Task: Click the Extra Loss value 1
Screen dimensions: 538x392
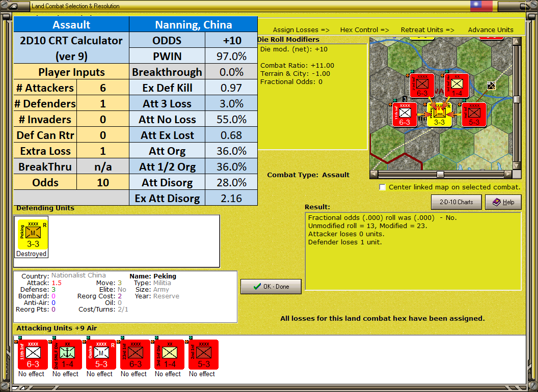Action: 102,151
